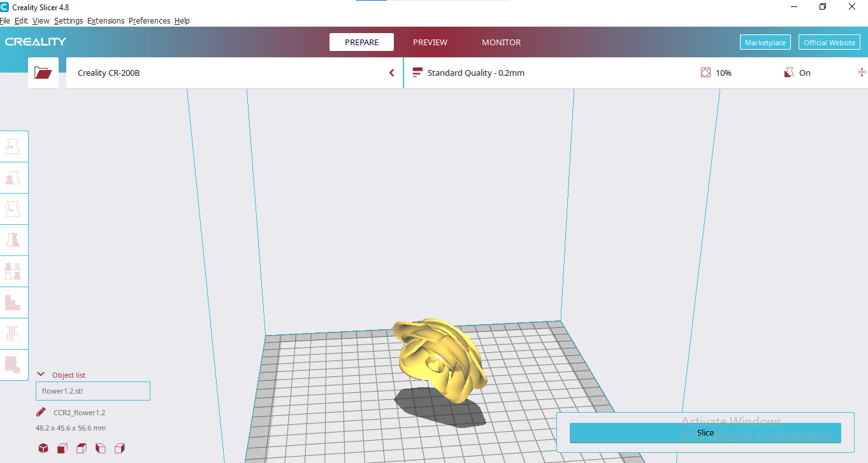Open the Settings menu

pos(68,20)
